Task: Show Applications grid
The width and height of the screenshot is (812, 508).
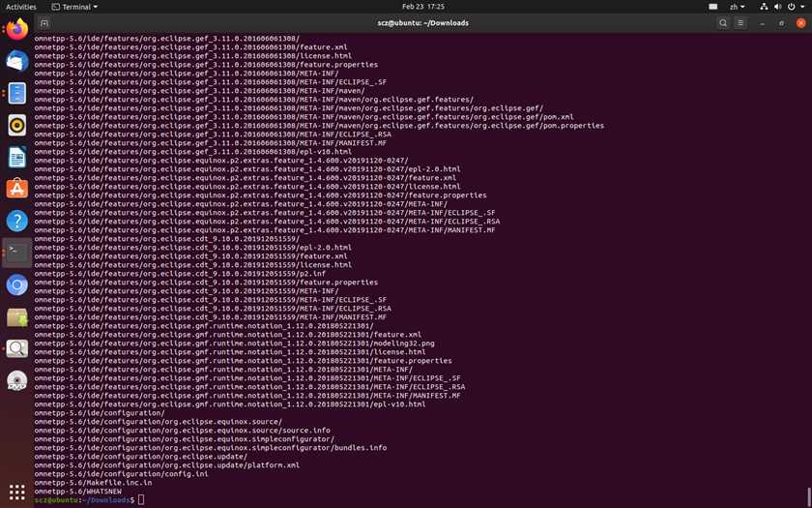Action: (x=17, y=492)
